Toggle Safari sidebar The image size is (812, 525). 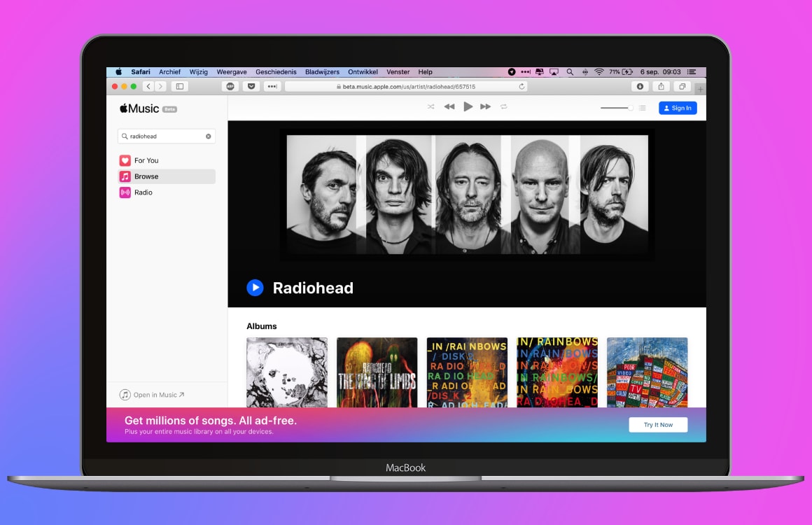(x=180, y=87)
